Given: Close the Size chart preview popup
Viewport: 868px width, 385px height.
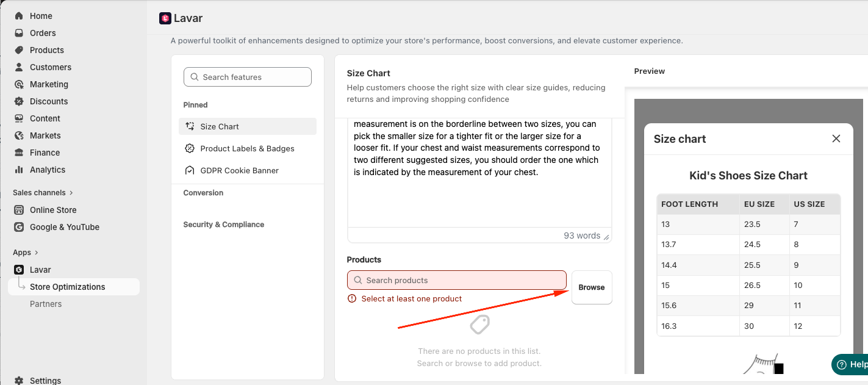Looking at the screenshot, I should (x=836, y=139).
